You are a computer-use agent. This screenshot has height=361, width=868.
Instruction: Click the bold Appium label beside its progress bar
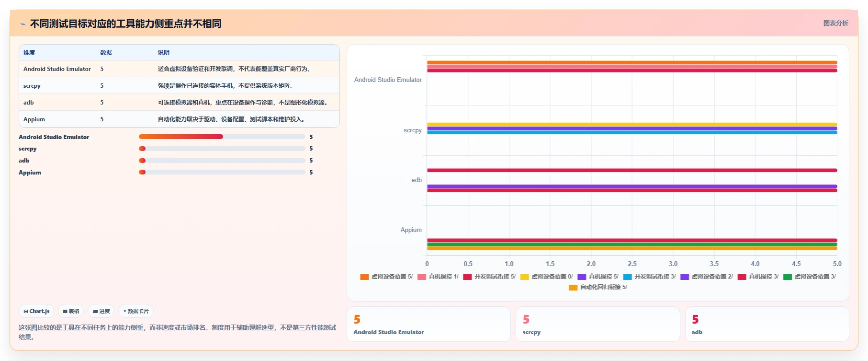30,173
